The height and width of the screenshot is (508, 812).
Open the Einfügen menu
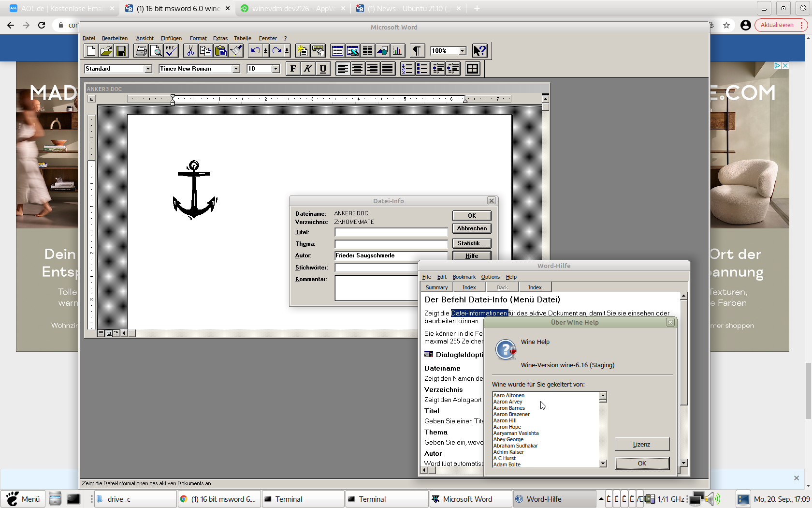(171, 38)
